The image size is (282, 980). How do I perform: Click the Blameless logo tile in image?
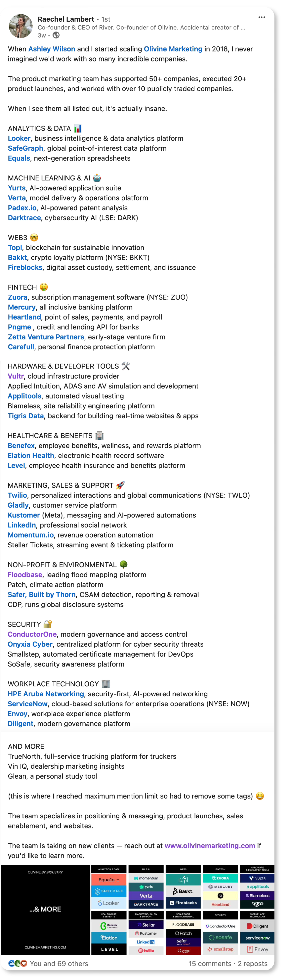coord(257,896)
